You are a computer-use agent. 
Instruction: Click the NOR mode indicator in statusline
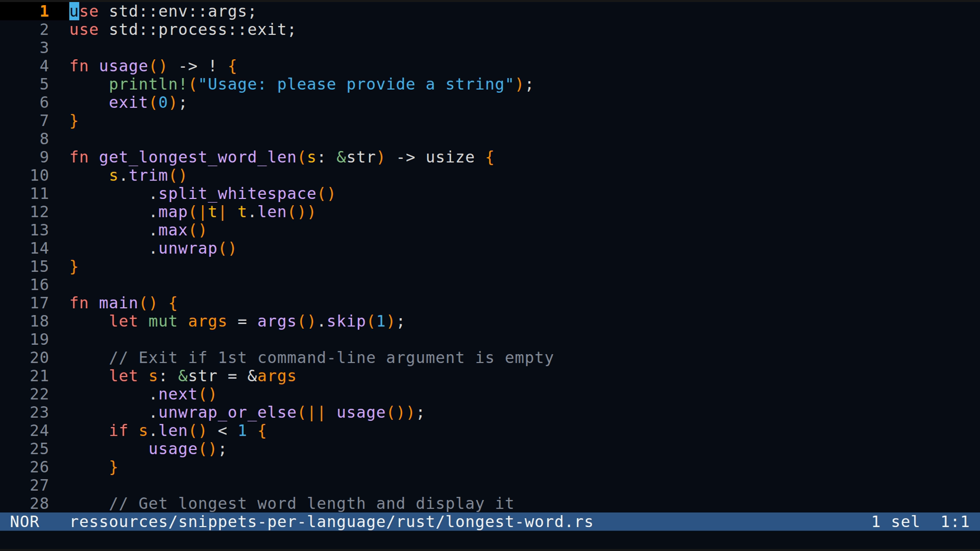24,522
